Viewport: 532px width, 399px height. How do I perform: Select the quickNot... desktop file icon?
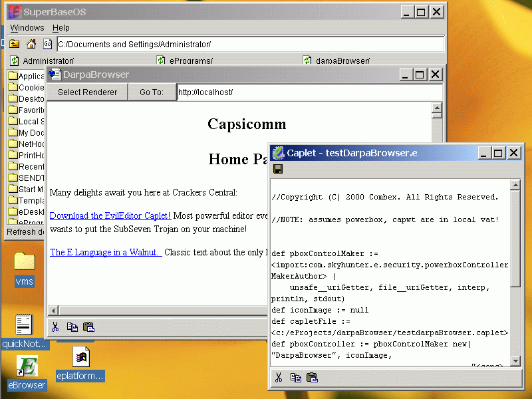[24, 325]
